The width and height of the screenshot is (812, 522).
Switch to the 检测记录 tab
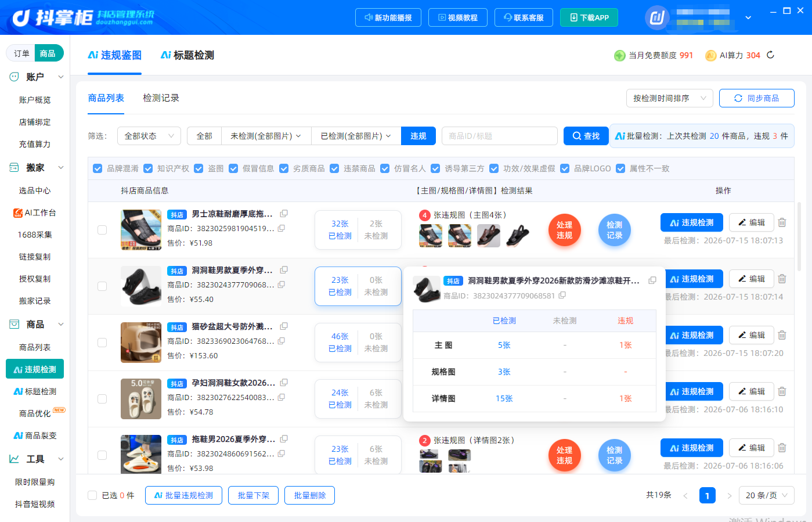[161, 98]
